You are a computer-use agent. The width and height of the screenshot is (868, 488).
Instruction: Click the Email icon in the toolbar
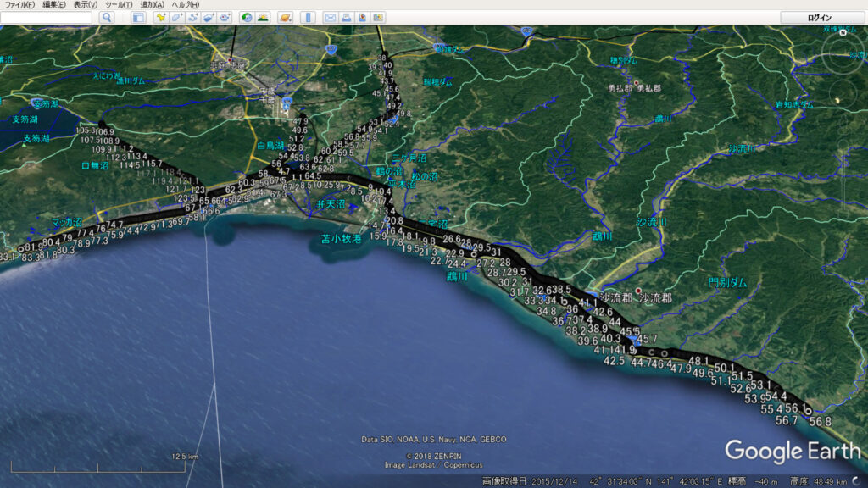331,17
